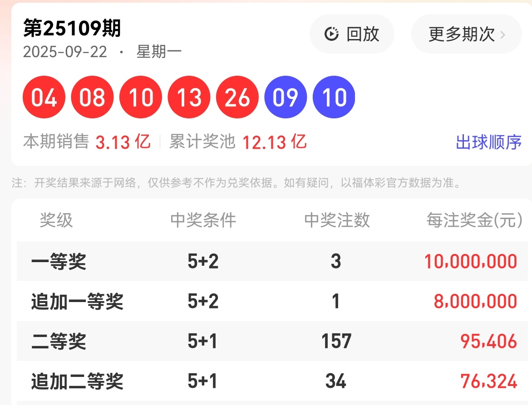Select the 一等奖 table row
Image resolution: width=532 pixels, height=405 pixels.
267,261
